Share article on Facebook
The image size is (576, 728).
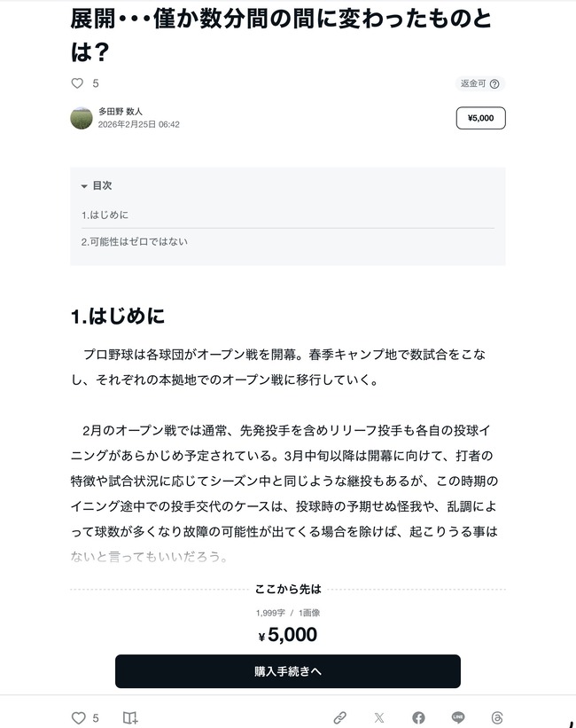pos(418,717)
